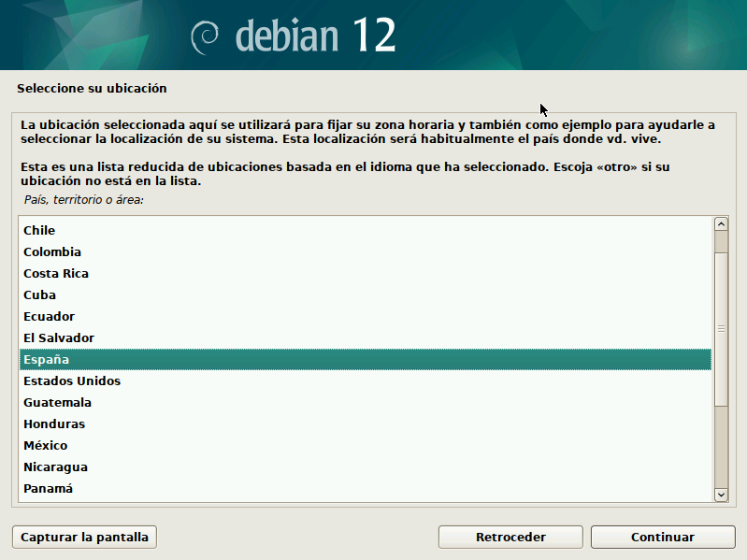Choose Estados Unidos from the list
Image resolution: width=747 pixels, height=560 pixels.
[x=72, y=381]
